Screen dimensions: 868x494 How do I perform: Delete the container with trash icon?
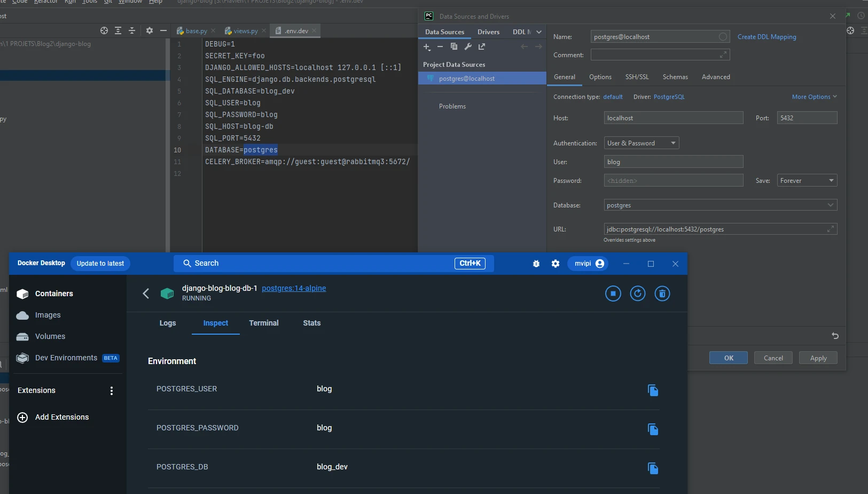pyautogui.click(x=662, y=294)
